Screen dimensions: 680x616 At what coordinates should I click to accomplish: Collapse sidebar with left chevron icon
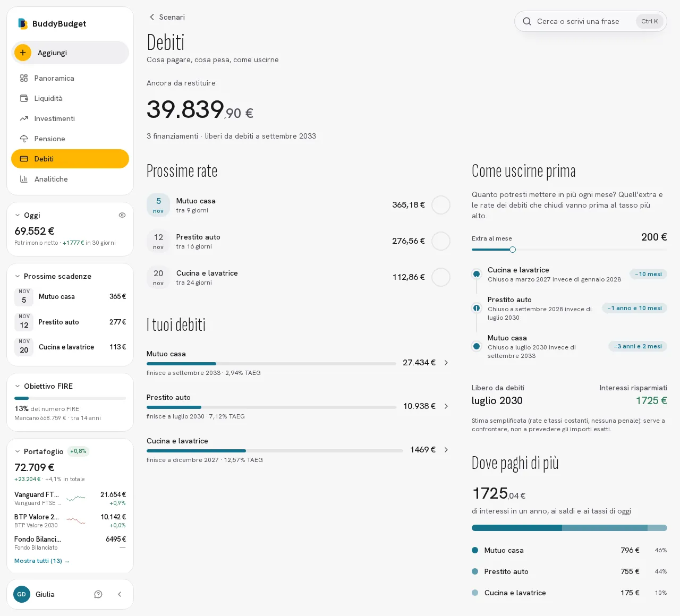[120, 594]
